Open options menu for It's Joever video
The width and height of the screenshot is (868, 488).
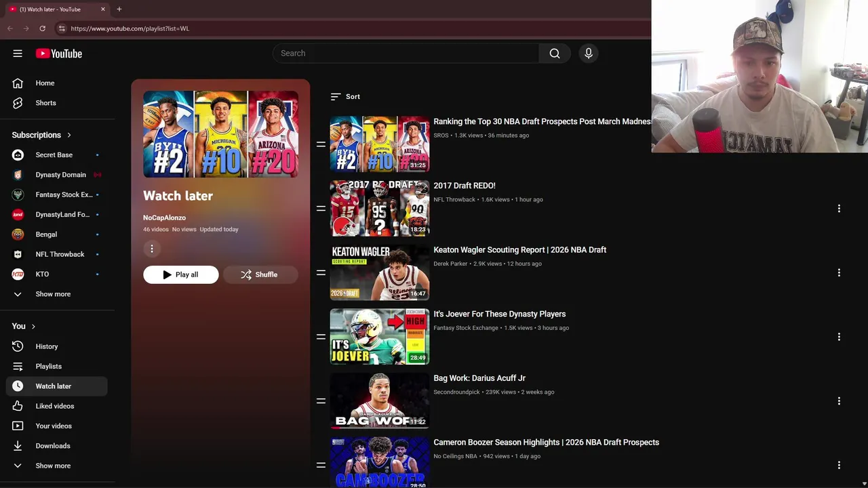coord(839,337)
